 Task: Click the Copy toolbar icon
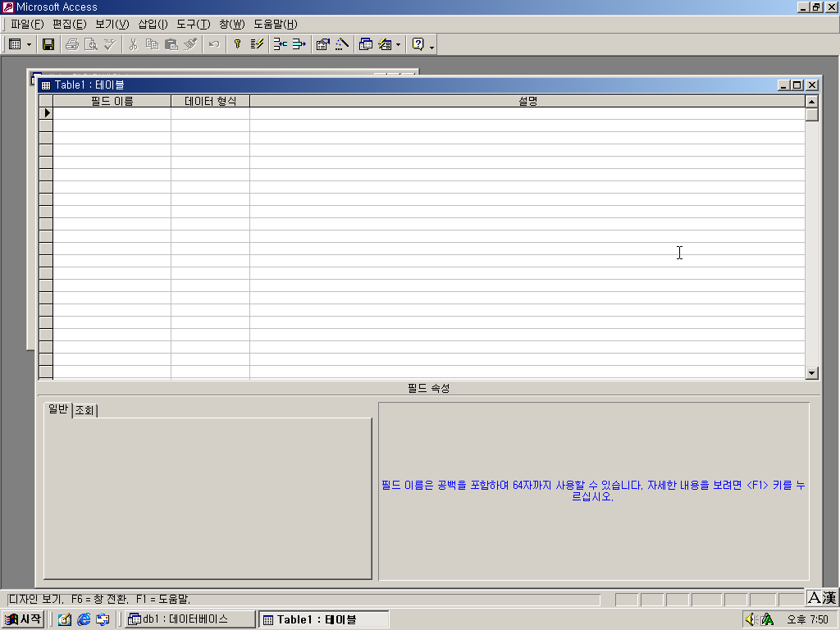click(x=152, y=44)
